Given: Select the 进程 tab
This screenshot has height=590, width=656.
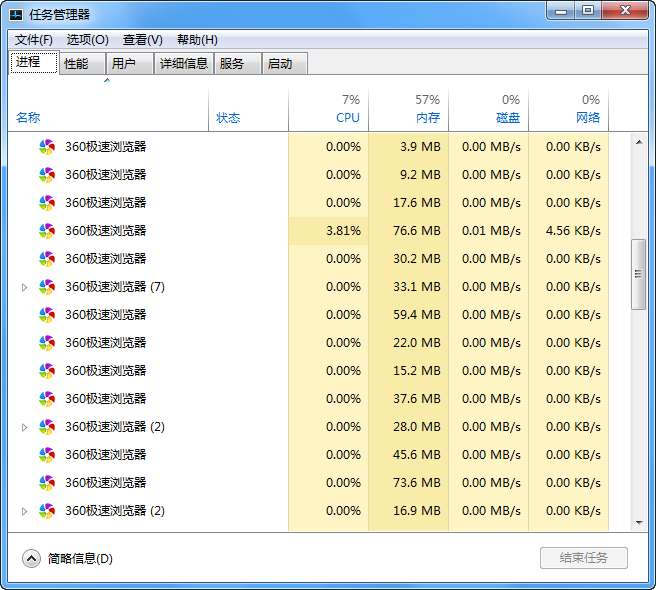Looking at the screenshot, I should pyautogui.click(x=34, y=62).
